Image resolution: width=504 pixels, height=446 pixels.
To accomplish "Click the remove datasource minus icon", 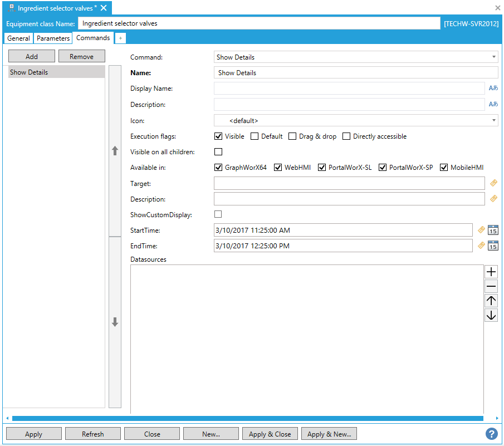I will pyautogui.click(x=491, y=286).
